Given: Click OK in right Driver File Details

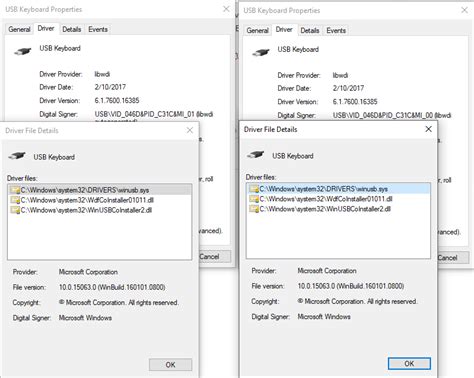Looking at the screenshot, I should click(409, 363).
